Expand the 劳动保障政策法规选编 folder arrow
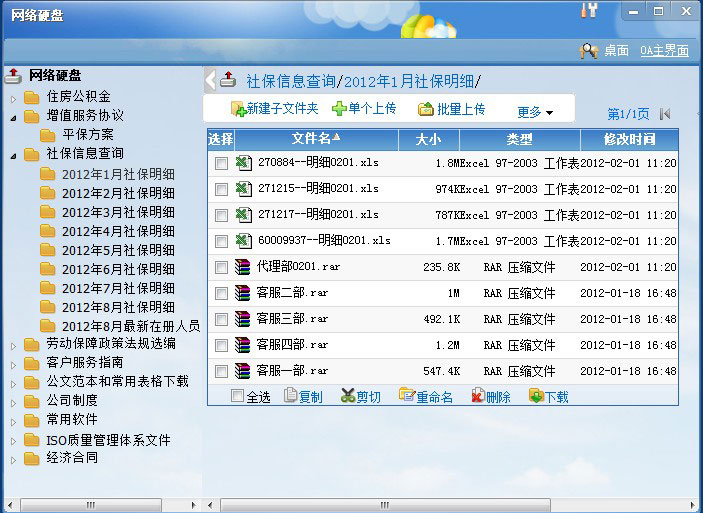The image size is (703, 513). [x=13, y=346]
